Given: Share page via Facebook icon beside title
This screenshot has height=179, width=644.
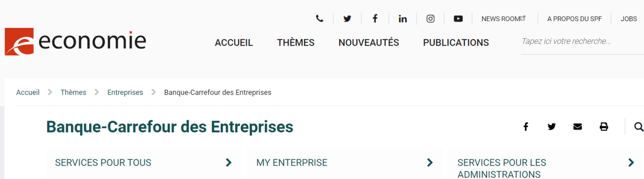Looking at the screenshot, I should [526, 127].
